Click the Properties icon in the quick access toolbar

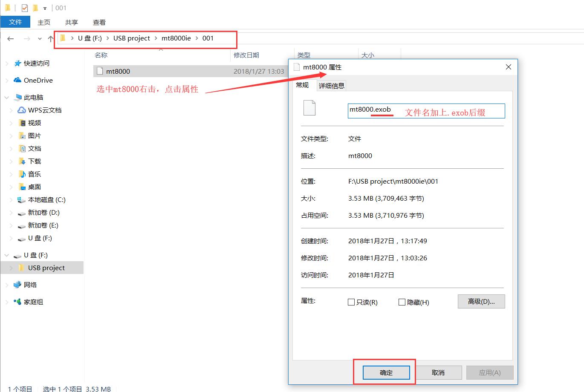[x=25, y=8]
